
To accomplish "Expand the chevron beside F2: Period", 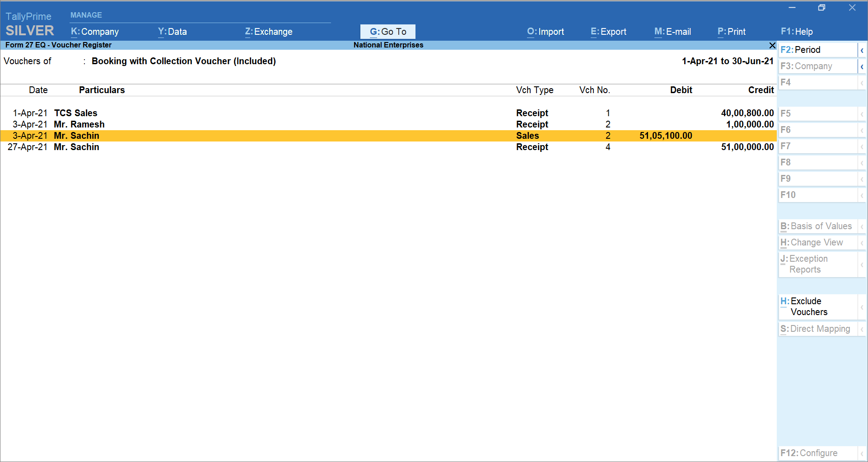I will point(862,50).
